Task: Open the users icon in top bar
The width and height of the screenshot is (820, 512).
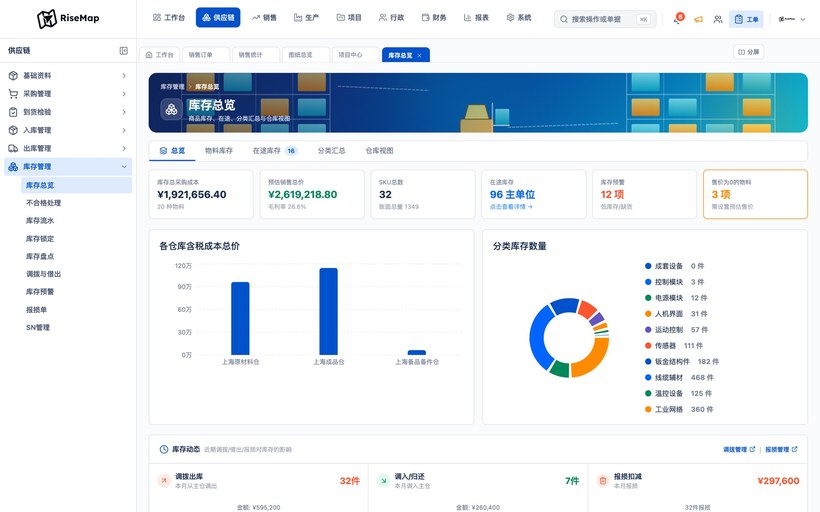Action: (718, 19)
